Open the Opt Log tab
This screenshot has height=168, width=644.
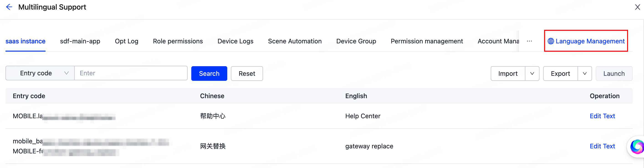click(x=127, y=41)
